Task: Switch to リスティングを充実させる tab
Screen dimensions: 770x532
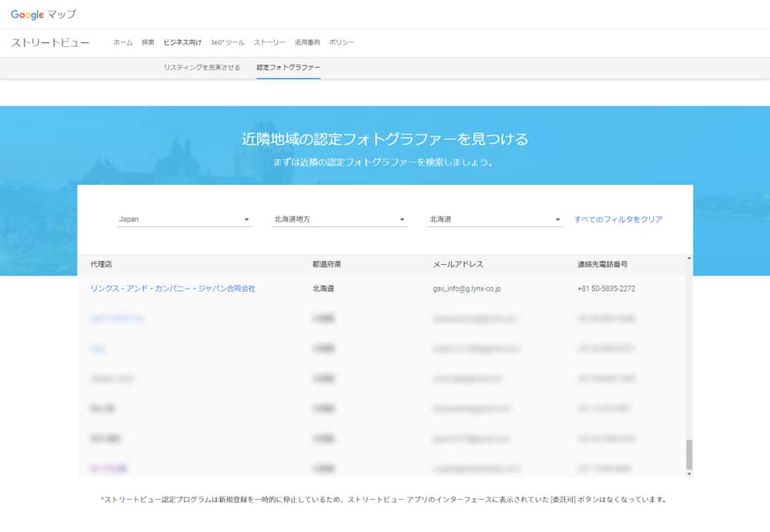Action: [202, 67]
